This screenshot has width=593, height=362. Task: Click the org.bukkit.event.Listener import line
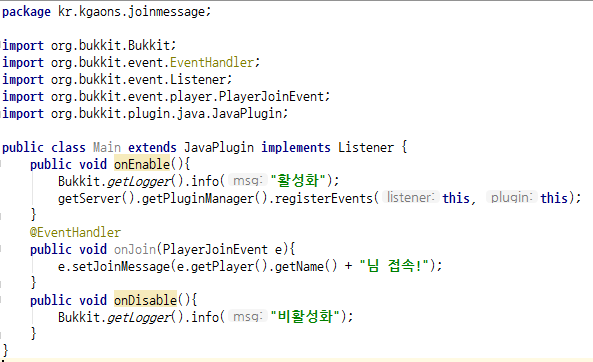tap(117, 80)
